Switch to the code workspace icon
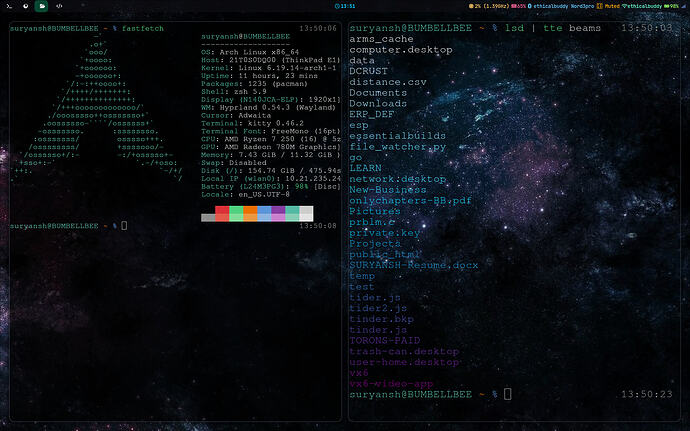 [x=59, y=6]
